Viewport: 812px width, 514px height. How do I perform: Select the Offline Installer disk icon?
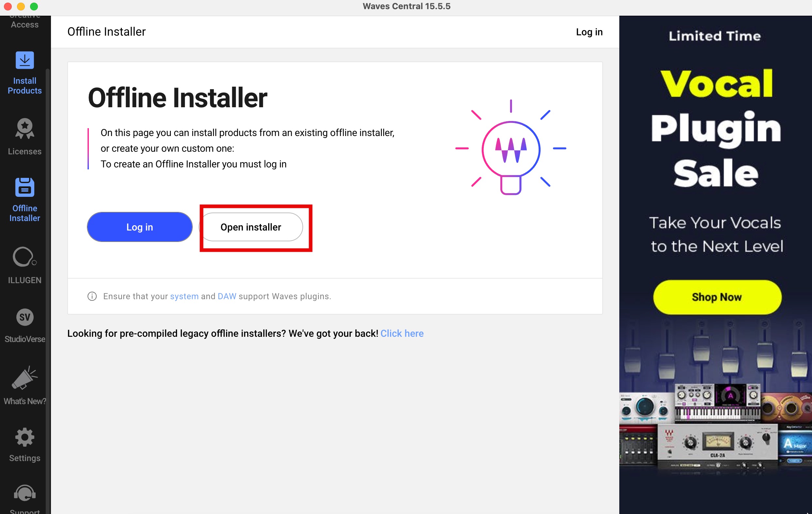pos(24,187)
